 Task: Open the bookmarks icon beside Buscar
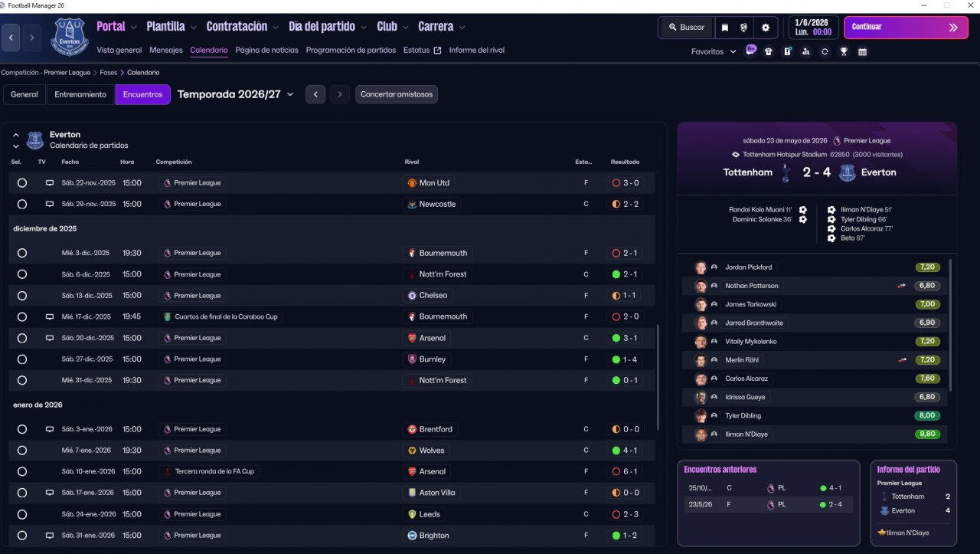[725, 28]
